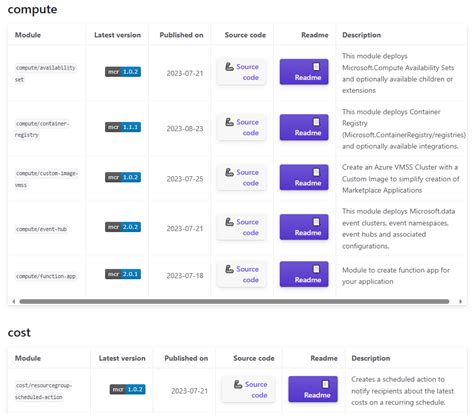Image resolution: width=474 pixels, height=416 pixels.
Task: View Source code of compute/custom-image-vmss
Action: 242,177
